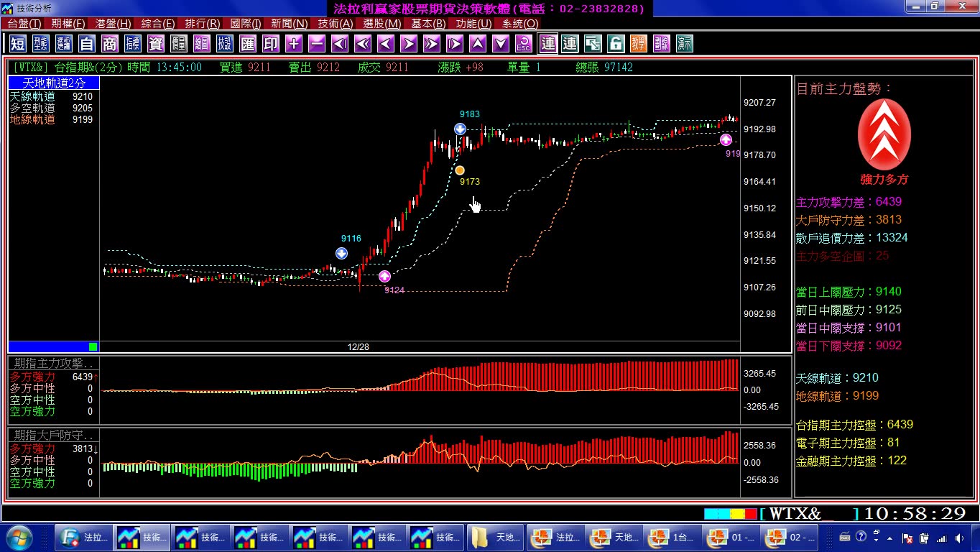The height and width of the screenshot is (552, 980).
Task: Zoom in chart with plus icon
Action: [294, 44]
